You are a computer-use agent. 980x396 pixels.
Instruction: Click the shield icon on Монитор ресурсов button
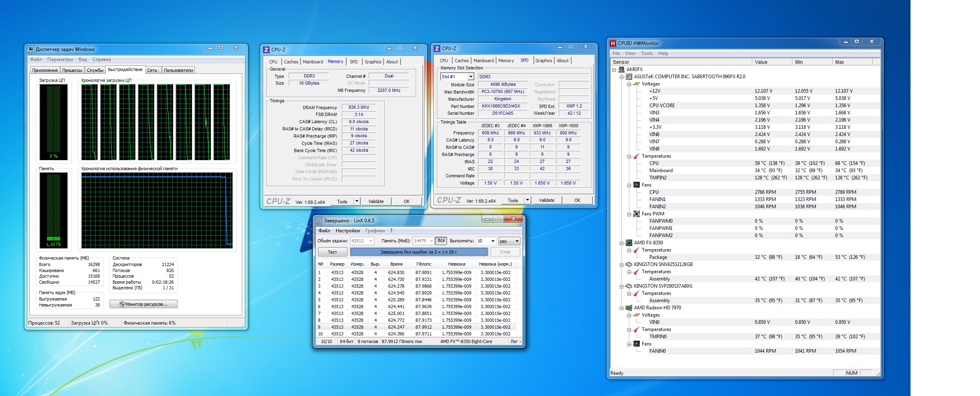(x=122, y=304)
